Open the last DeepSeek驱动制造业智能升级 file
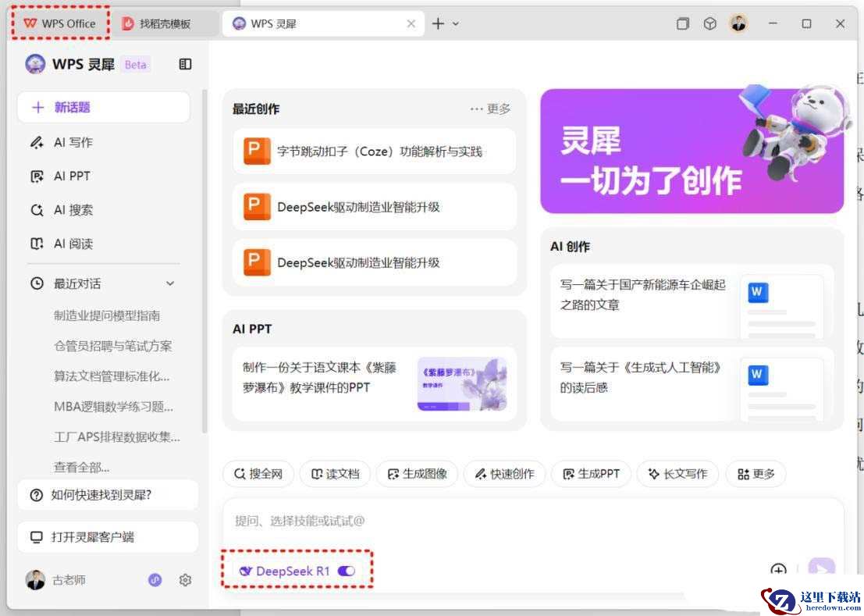This screenshot has width=864, height=616. [375, 263]
